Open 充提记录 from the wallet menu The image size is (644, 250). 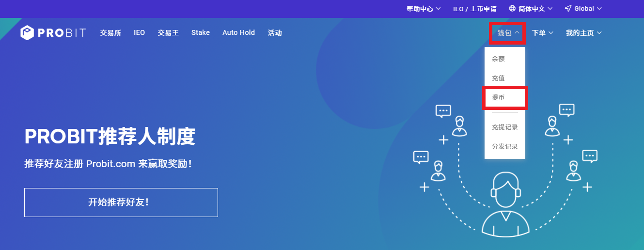click(x=505, y=127)
